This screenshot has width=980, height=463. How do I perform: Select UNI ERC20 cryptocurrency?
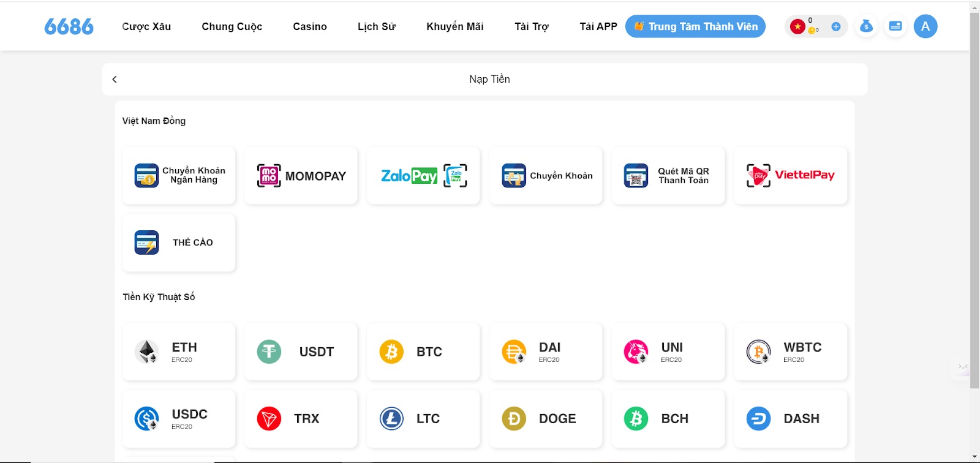click(x=668, y=352)
